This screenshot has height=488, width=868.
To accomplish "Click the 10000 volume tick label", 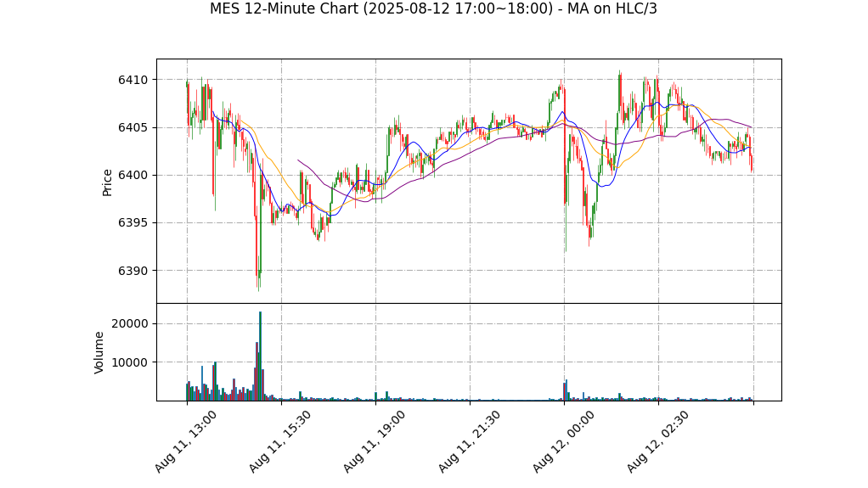I will [x=130, y=362].
